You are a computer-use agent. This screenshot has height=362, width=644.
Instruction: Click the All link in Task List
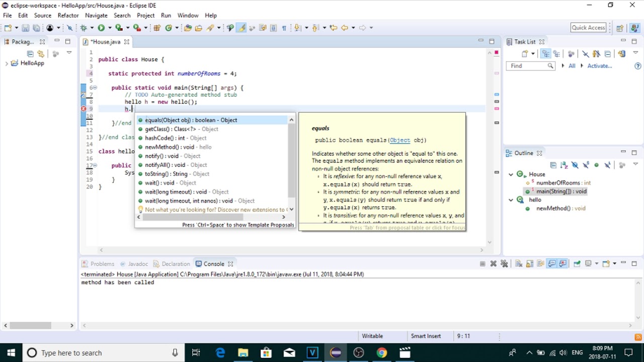[572, 66]
